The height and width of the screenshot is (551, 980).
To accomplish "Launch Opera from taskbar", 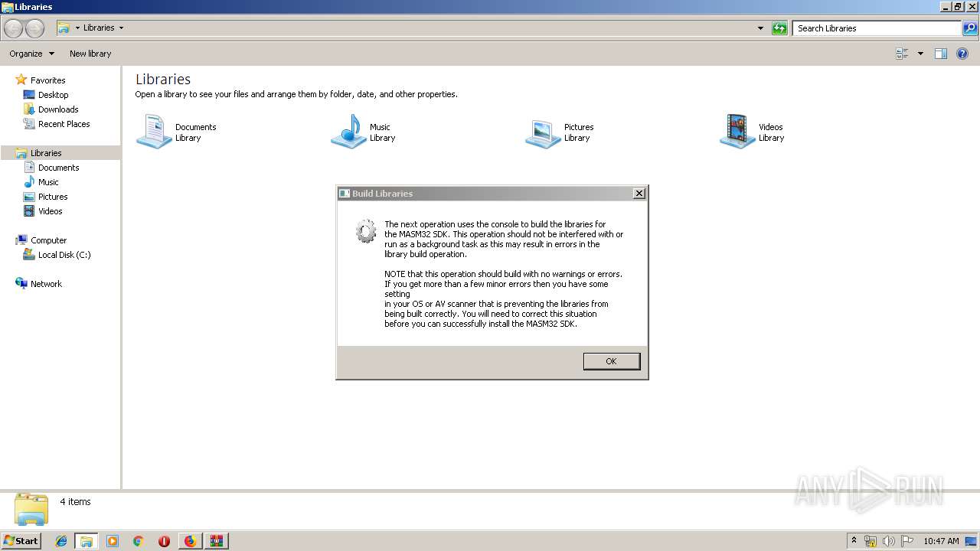I will point(164,541).
